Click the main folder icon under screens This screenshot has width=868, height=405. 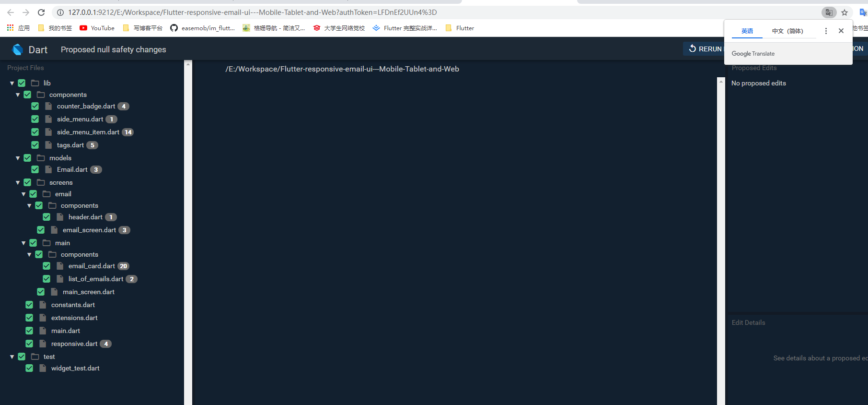pos(46,243)
